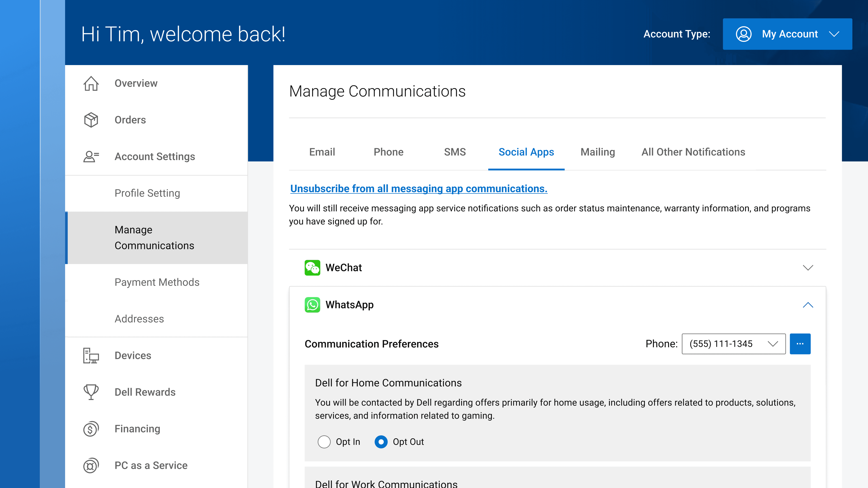Click the blue ellipsis phone options button
The width and height of the screenshot is (868, 488).
point(800,344)
